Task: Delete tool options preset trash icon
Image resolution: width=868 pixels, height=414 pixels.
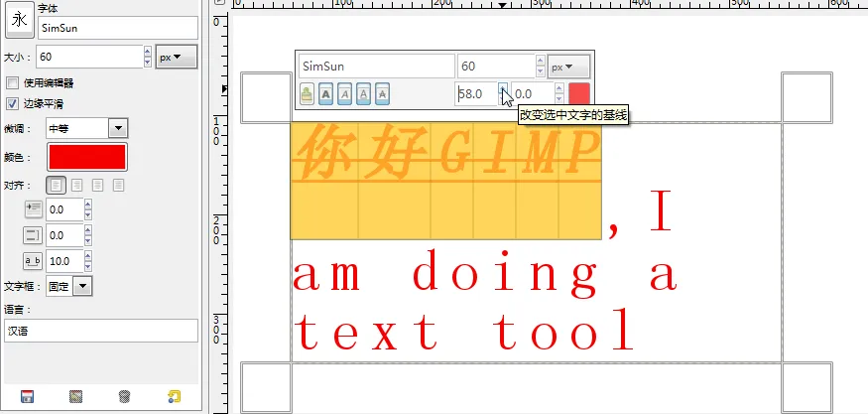Action: click(x=125, y=397)
